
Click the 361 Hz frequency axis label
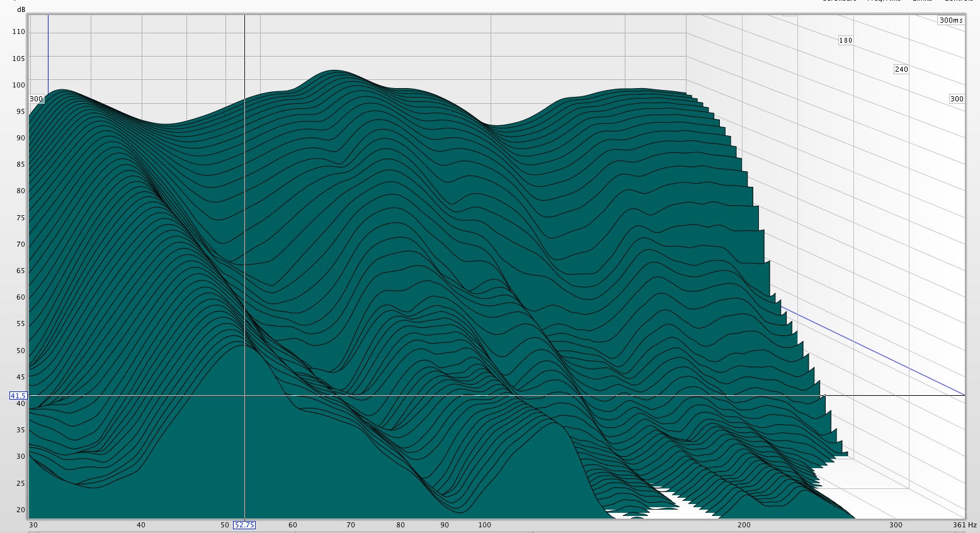pos(965,525)
